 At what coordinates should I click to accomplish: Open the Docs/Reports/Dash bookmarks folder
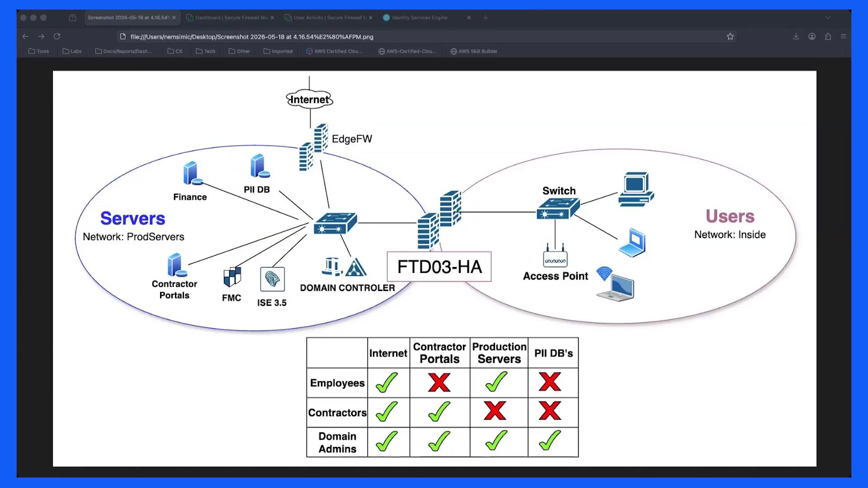click(123, 51)
